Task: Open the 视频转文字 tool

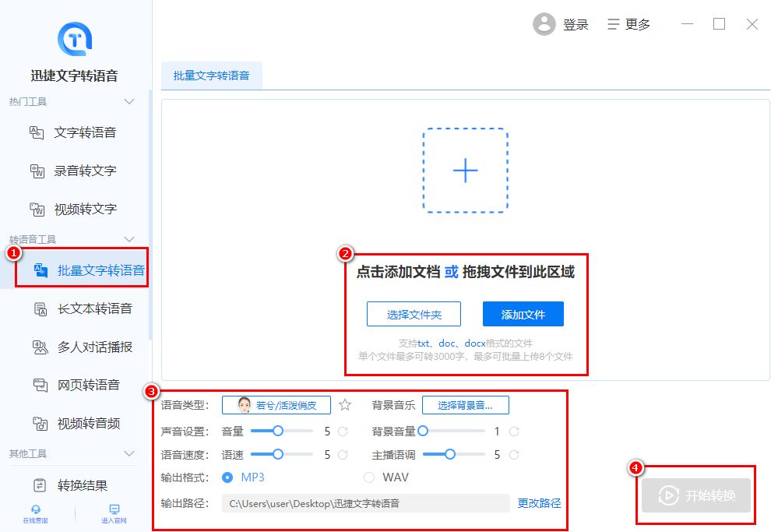Action: (75, 209)
